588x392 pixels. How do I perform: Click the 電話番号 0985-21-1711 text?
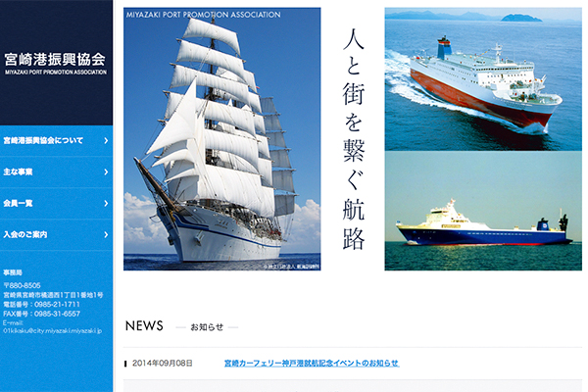pos(41,304)
